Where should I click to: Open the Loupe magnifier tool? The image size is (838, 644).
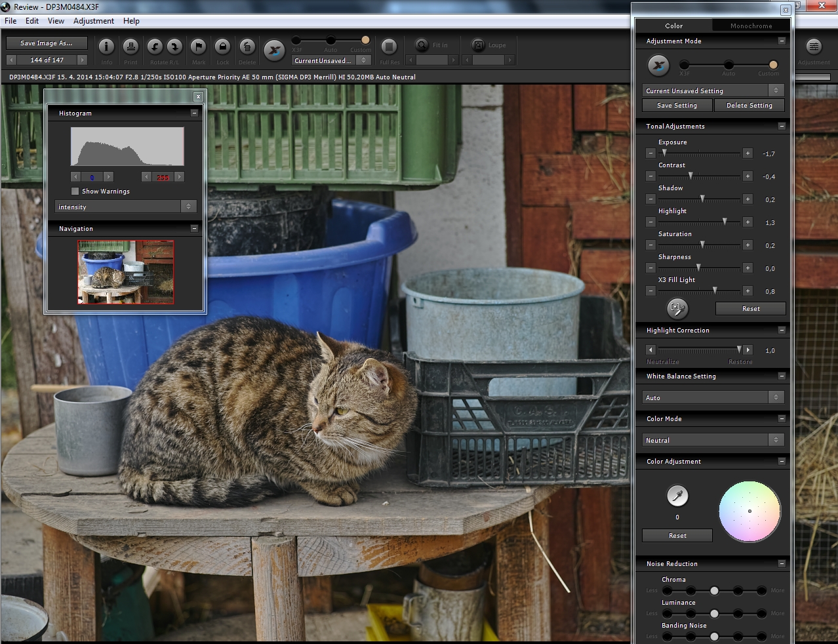tap(478, 45)
